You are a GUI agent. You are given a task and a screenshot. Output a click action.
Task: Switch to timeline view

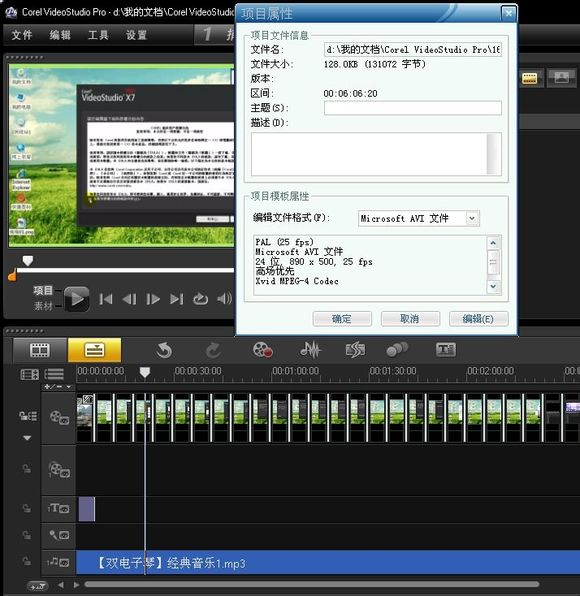94,350
